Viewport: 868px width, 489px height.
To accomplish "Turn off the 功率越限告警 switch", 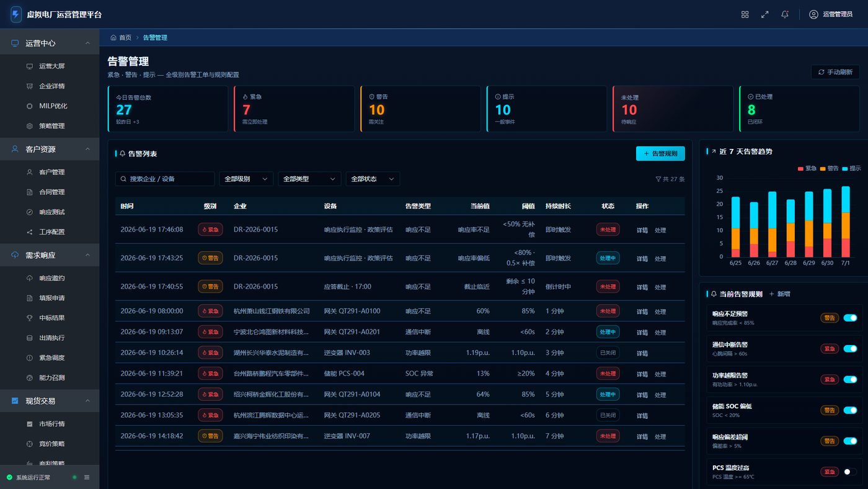I will click(x=850, y=379).
